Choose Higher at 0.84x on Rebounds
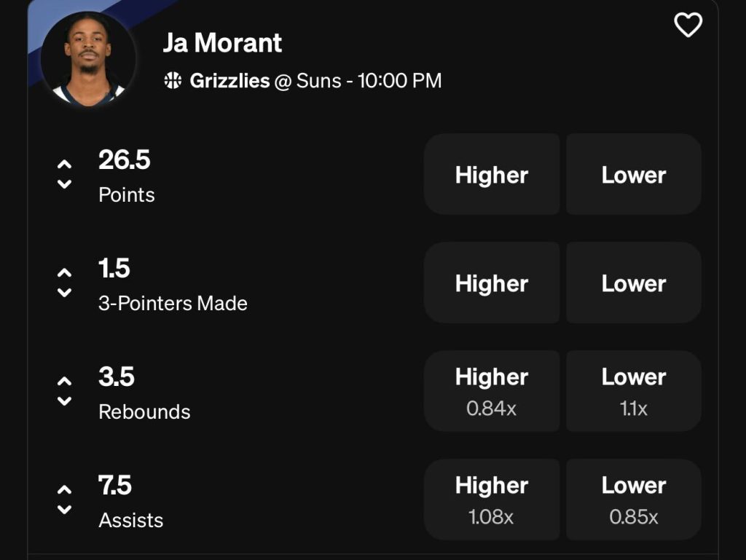Screen dimensions: 746x560 click(x=492, y=390)
